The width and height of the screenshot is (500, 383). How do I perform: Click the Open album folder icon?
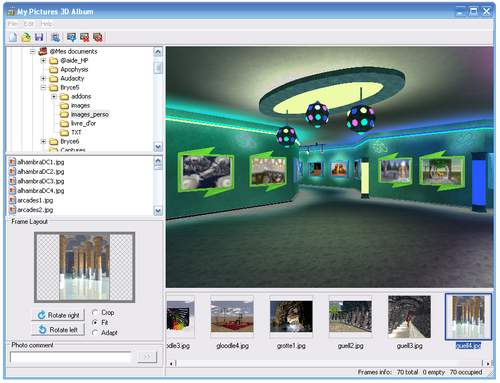26,37
